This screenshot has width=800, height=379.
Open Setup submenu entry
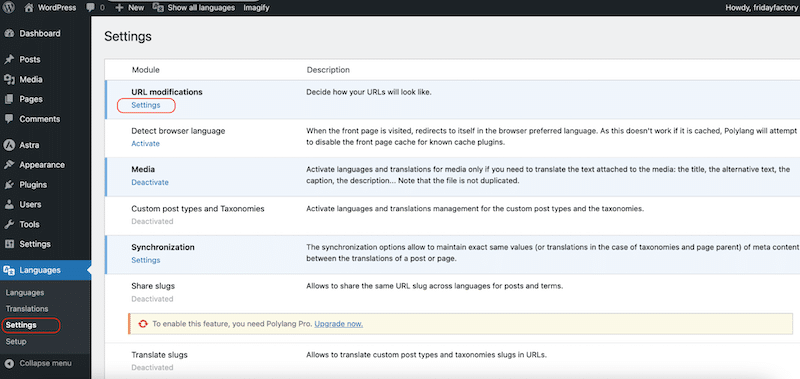tap(16, 341)
